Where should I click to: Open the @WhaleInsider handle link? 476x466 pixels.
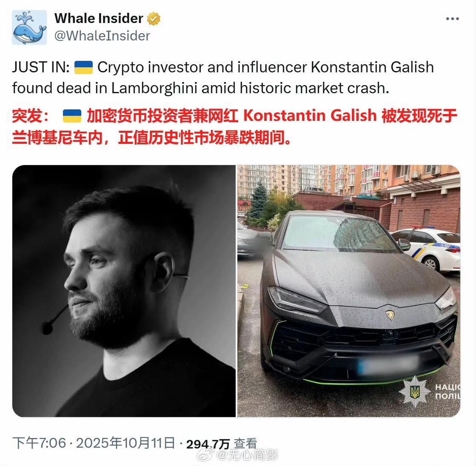102,36
